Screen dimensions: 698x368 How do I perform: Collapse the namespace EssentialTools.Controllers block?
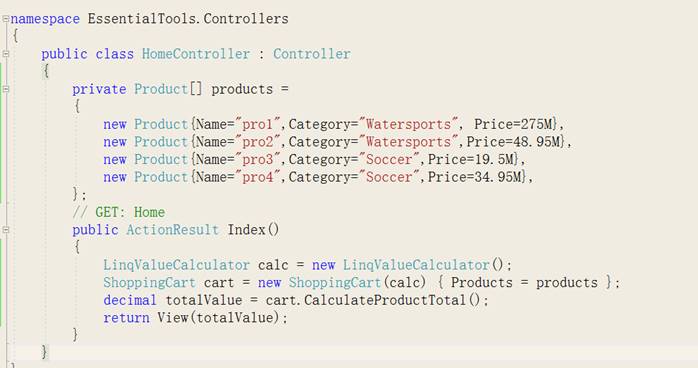click(x=5, y=19)
